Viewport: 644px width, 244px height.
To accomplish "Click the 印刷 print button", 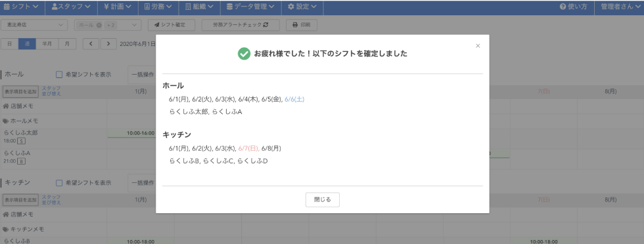I will coord(302,25).
